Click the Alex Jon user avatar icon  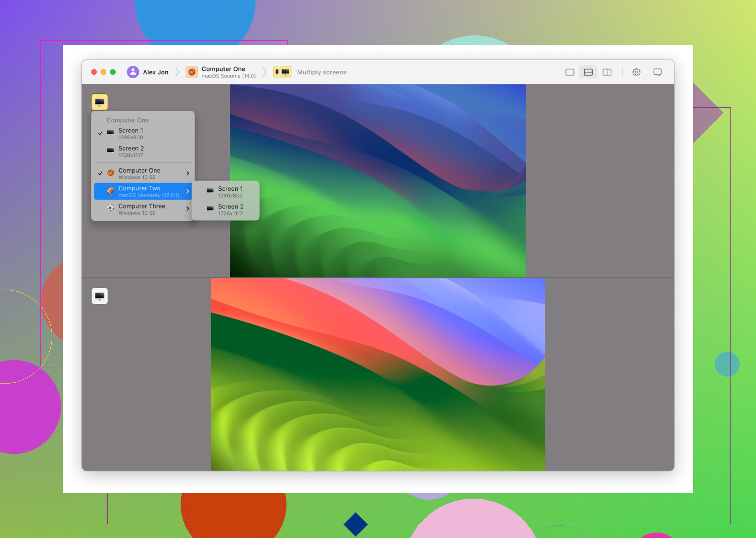coord(133,72)
